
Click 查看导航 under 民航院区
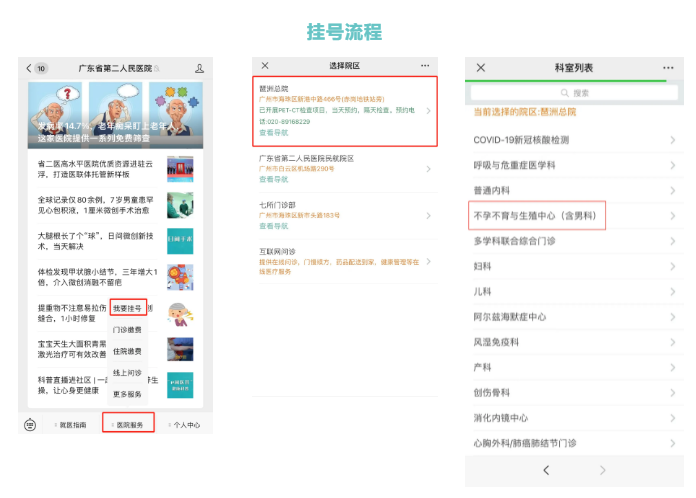[x=273, y=179]
